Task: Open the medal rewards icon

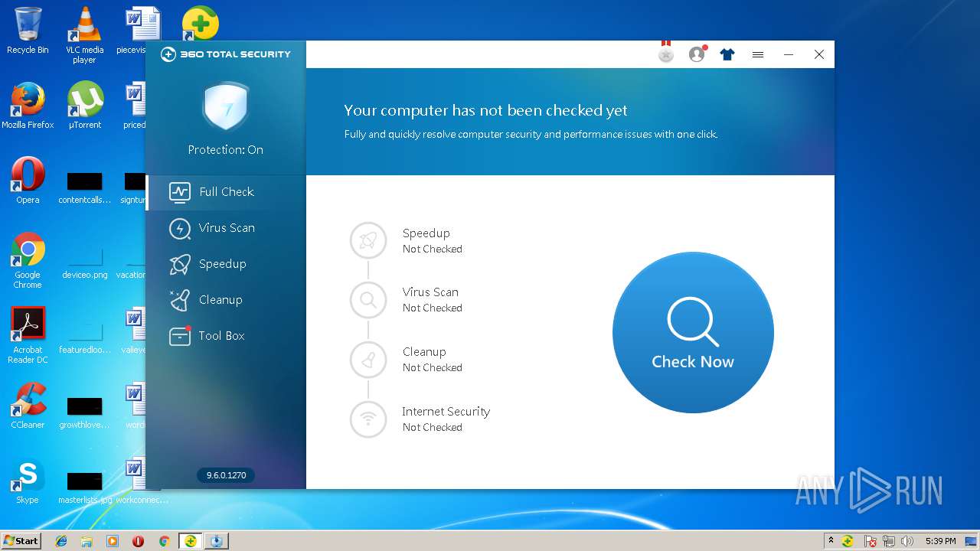Action: tap(666, 53)
